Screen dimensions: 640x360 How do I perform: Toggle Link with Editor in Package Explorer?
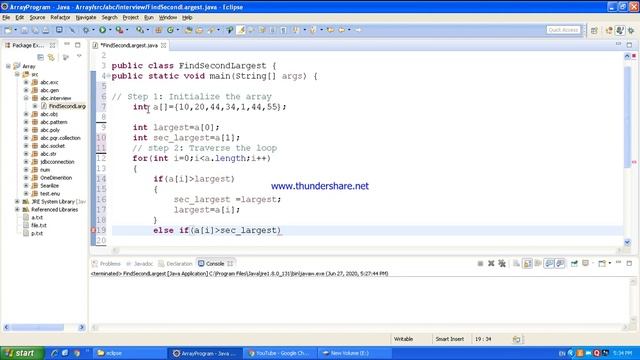[51, 57]
